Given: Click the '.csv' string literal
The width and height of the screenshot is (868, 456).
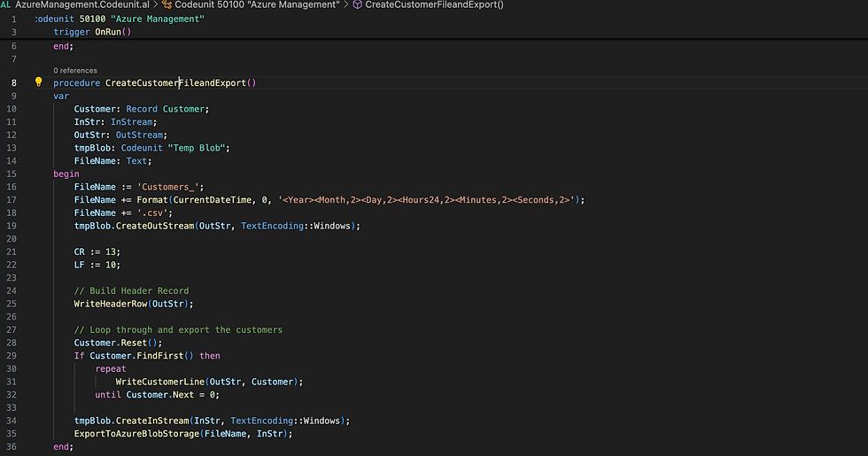Looking at the screenshot, I should (152, 213).
